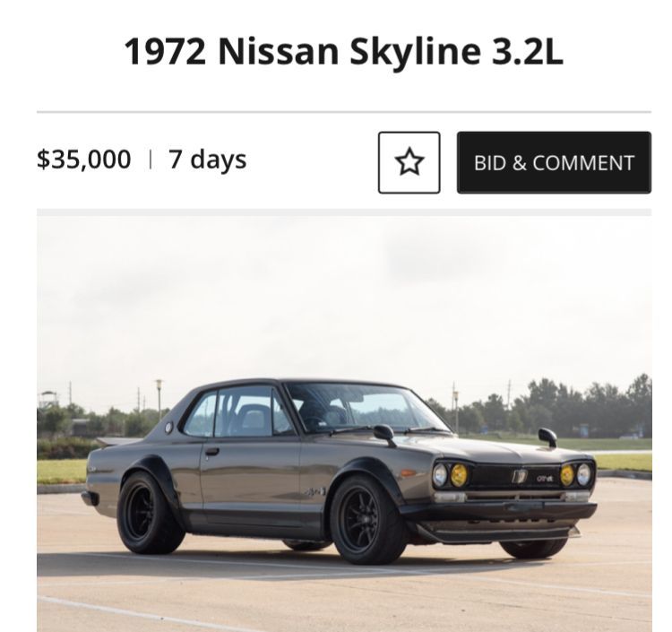This screenshot has width=672, height=632.
Task: Star this listing to watch it
Action: point(409,162)
